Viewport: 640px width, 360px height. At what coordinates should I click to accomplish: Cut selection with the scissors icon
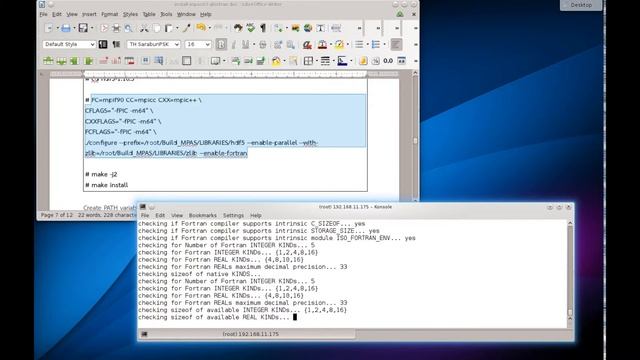144,28
